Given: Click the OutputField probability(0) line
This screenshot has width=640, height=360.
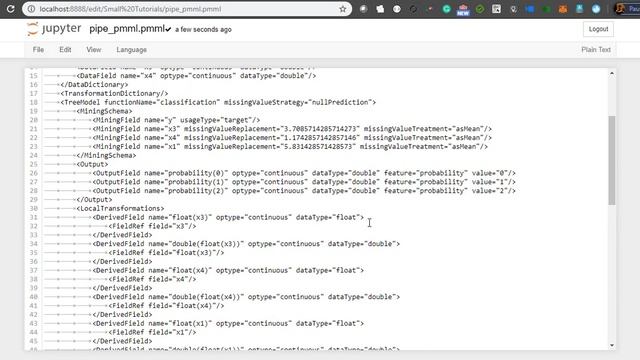Looking at the screenshot, I should coord(304,173).
